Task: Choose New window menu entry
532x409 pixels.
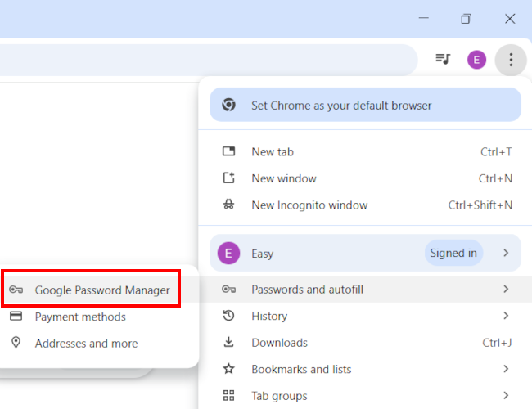Action: (x=365, y=178)
